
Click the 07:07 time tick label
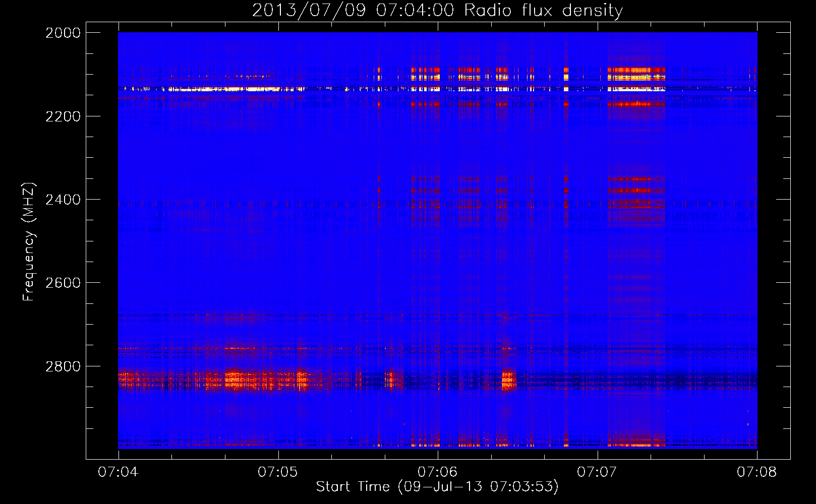597,472
